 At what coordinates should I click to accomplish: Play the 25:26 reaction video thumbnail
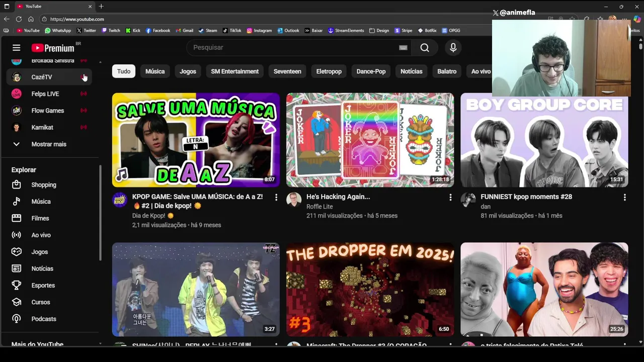coord(544,290)
